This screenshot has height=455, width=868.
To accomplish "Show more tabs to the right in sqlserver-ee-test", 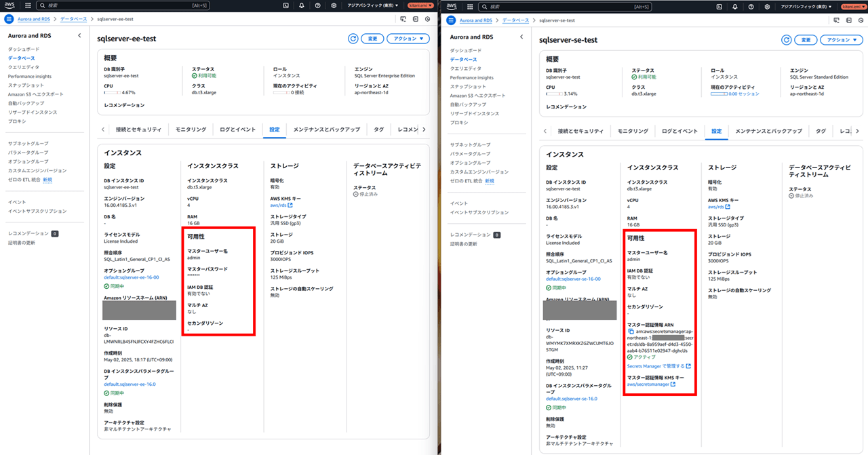I will 424,129.
